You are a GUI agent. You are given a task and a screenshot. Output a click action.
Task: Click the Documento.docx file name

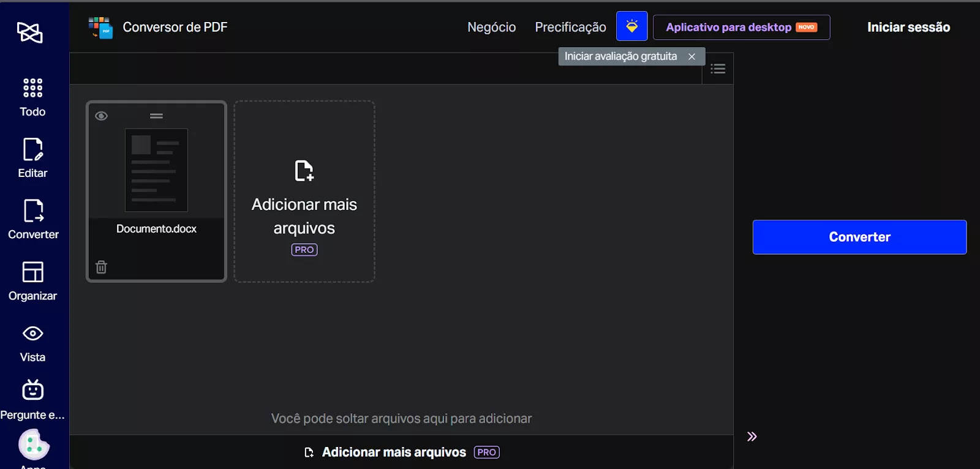(157, 229)
